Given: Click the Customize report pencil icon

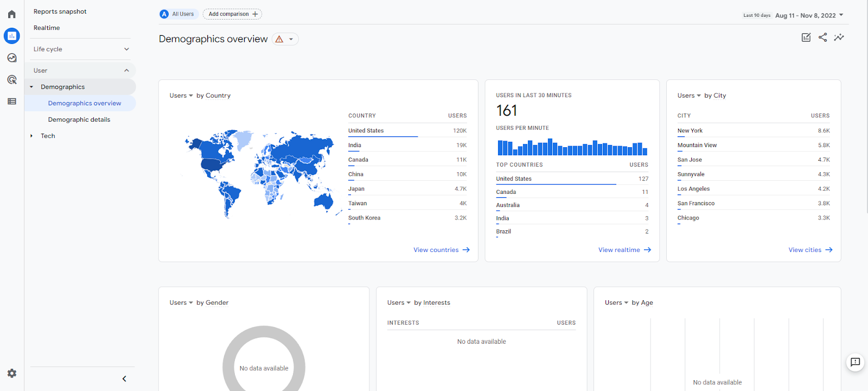Looking at the screenshot, I should (x=806, y=37).
